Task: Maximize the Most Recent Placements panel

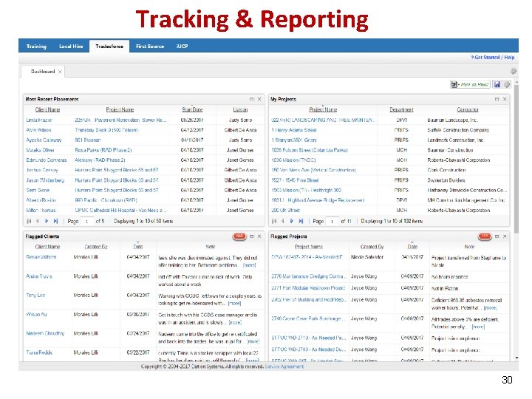Action: coord(251,99)
